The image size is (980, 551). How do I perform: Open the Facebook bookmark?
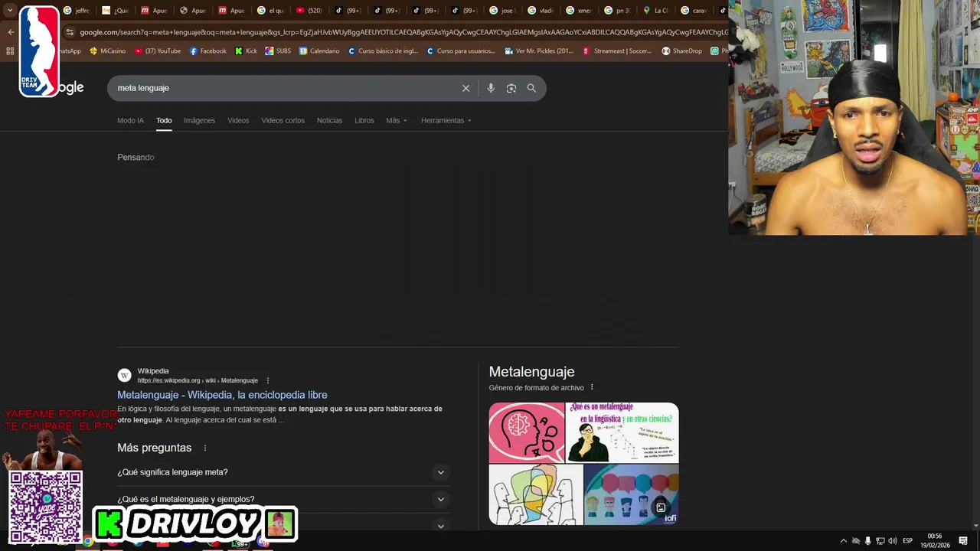coord(207,51)
